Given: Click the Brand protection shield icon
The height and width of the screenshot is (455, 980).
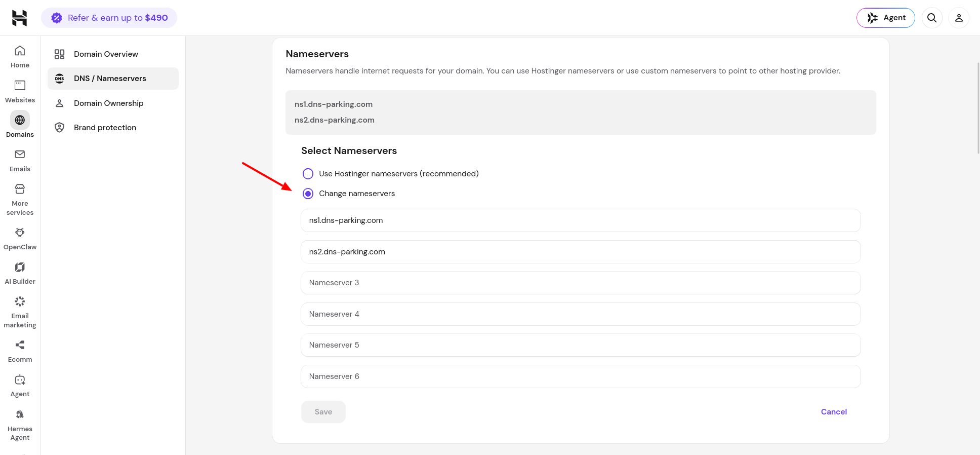Looking at the screenshot, I should click(x=60, y=128).
